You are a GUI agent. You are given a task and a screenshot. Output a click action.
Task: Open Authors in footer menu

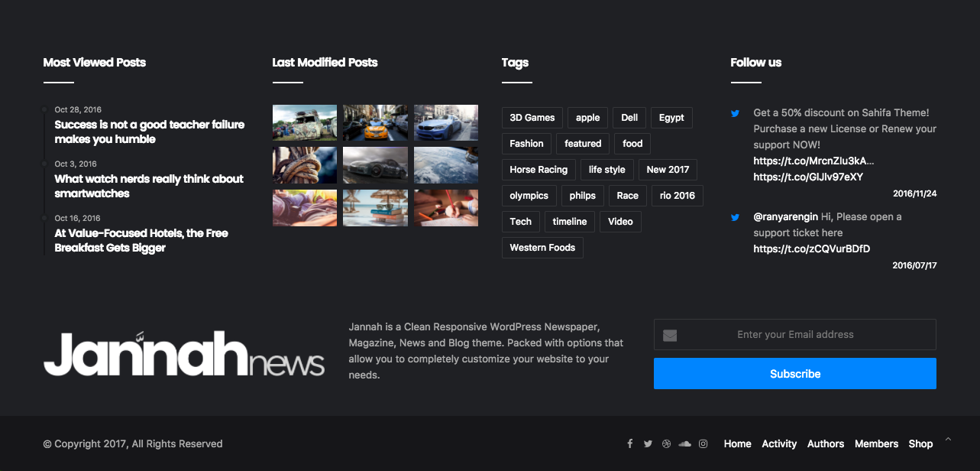(826, 443)
